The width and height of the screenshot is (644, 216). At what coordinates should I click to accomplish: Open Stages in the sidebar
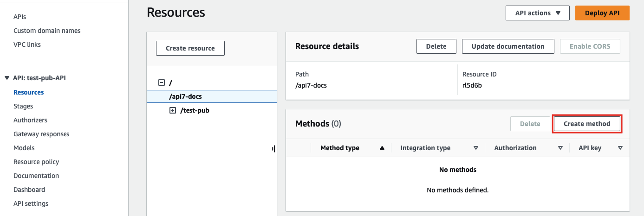pyautogui.click(x=23, y=106)
